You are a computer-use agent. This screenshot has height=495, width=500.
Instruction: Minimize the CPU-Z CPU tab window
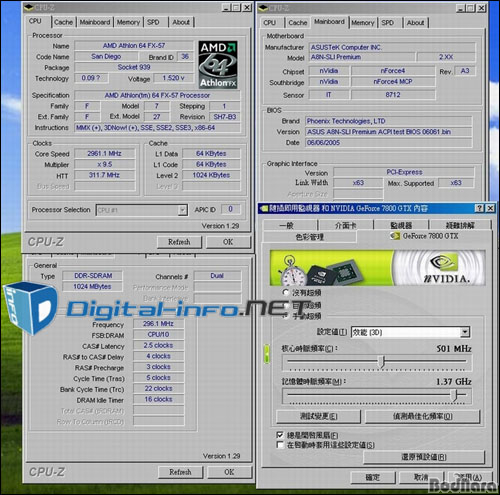[x=227, y=7]
